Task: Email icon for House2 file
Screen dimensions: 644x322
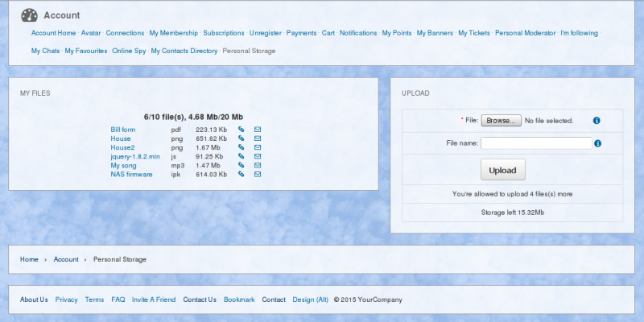Action: 258,147
